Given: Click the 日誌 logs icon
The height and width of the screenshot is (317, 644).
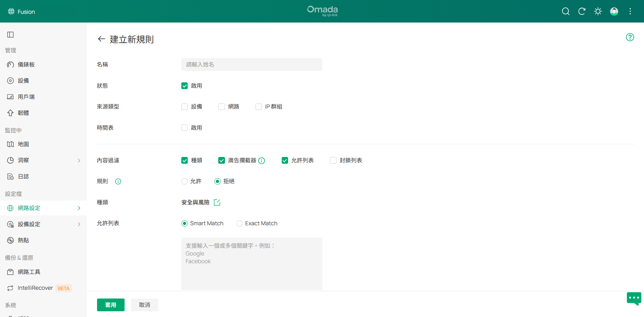Looking at the screenshot, I should 10,176.
